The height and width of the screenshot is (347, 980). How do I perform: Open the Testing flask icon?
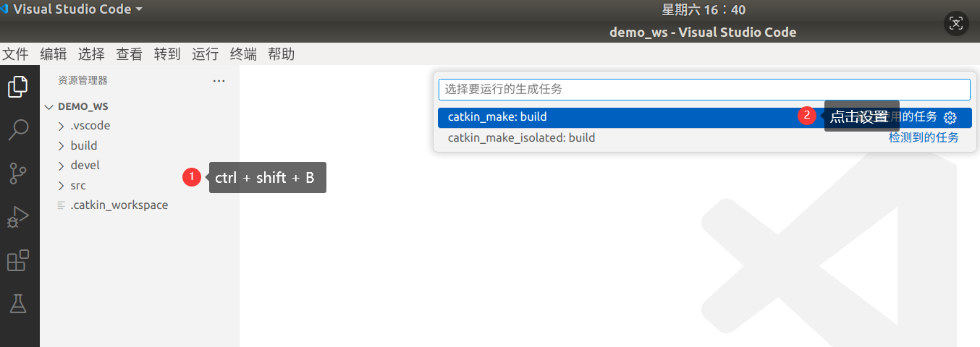point(17,304)
